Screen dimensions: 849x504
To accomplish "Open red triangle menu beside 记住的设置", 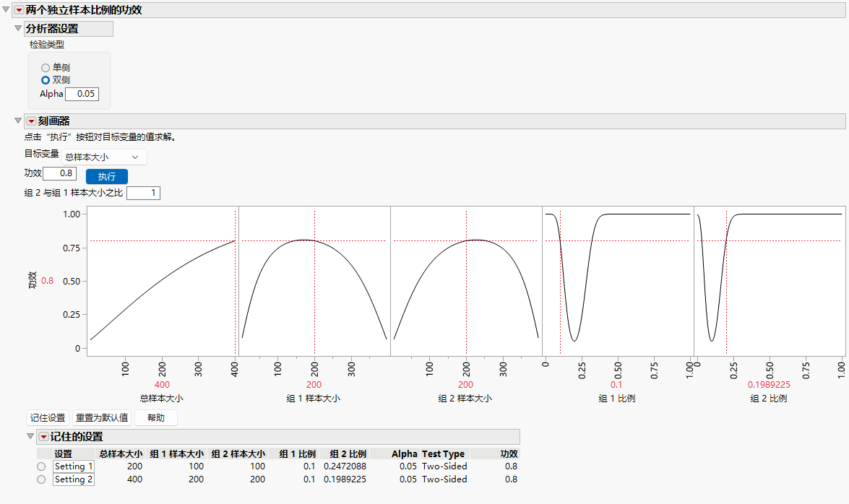I will pyautogui.click(x=44, y=436).
